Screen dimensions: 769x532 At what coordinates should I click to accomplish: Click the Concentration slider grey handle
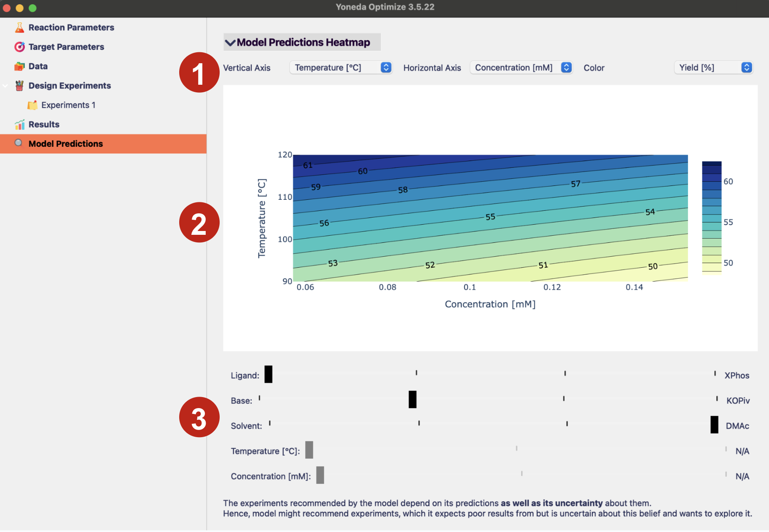pyautogui.click(x=320, y=475)
